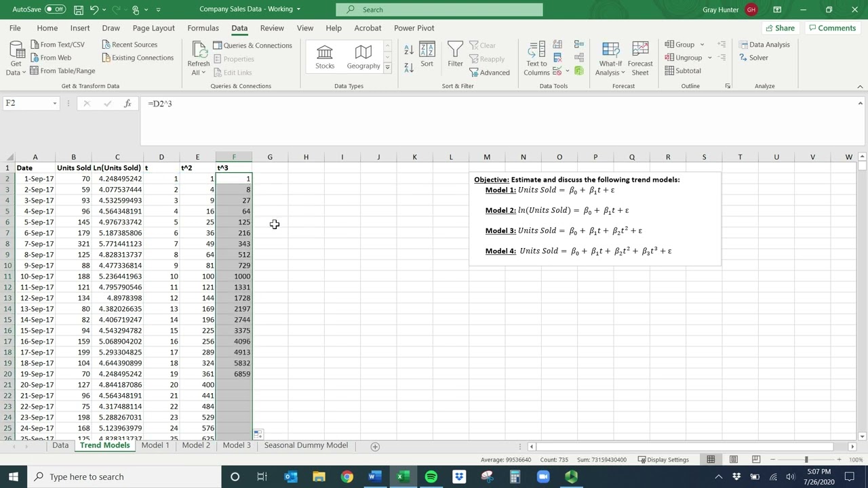868x488 pixels.
Task: Click the Name Box showing F2
Action: 27,103
